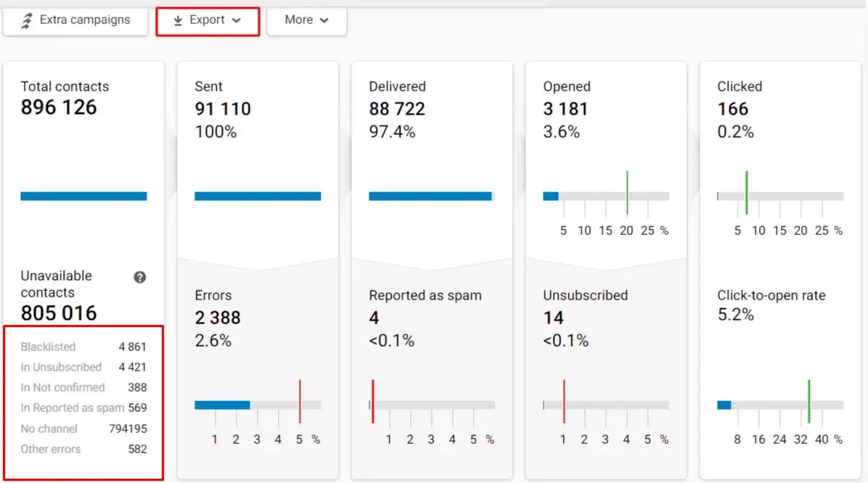This screenshot has height=483, width=868.
Task: Click the Delivered count 88 722
Action: tap(397, 109)
